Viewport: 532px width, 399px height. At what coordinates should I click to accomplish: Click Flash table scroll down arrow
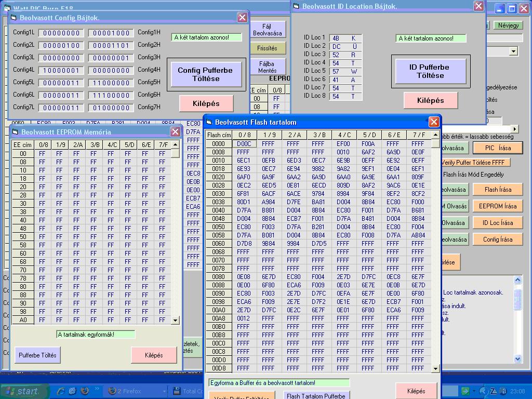436,368
